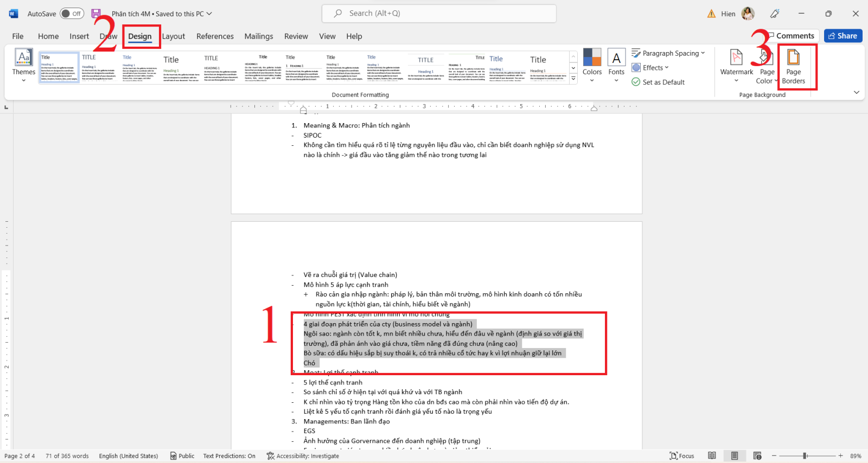Expand the Effects dropdown

(x=650, y=68)
